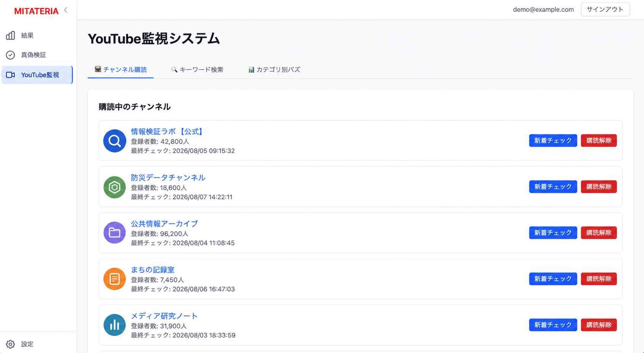Click the video camera icon beside YouTube監視
Viewport: 644px width, 353px height.
click(x=10, y=75)
